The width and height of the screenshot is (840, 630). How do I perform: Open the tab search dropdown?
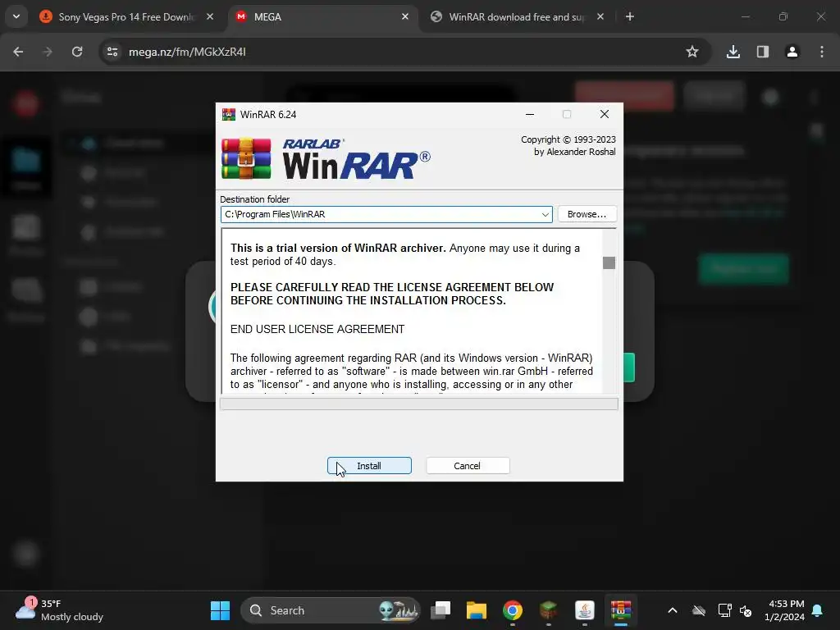16,16
